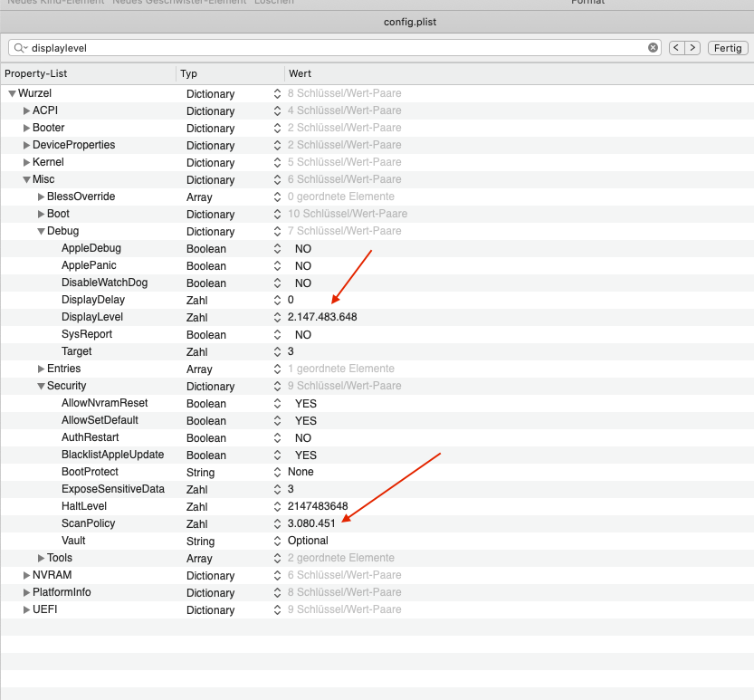Expand the Entries array
The height and width of the screenshot is (700, 754).
pos(41,369)
